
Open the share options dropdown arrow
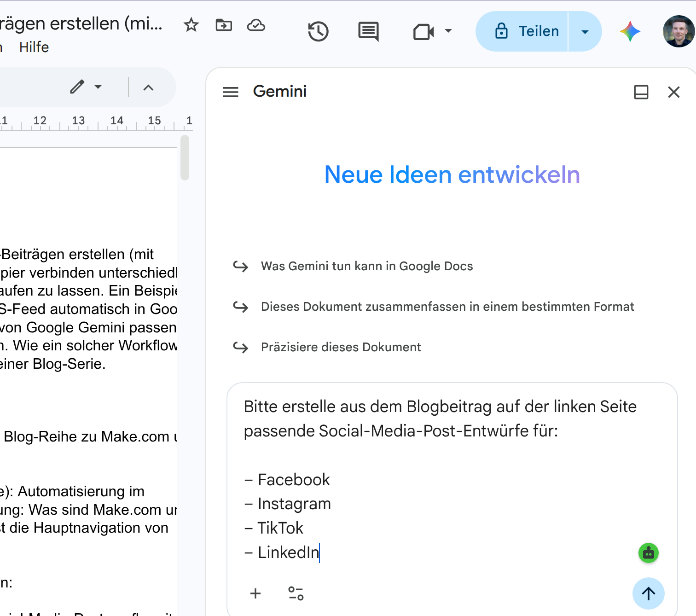point(585,32)
